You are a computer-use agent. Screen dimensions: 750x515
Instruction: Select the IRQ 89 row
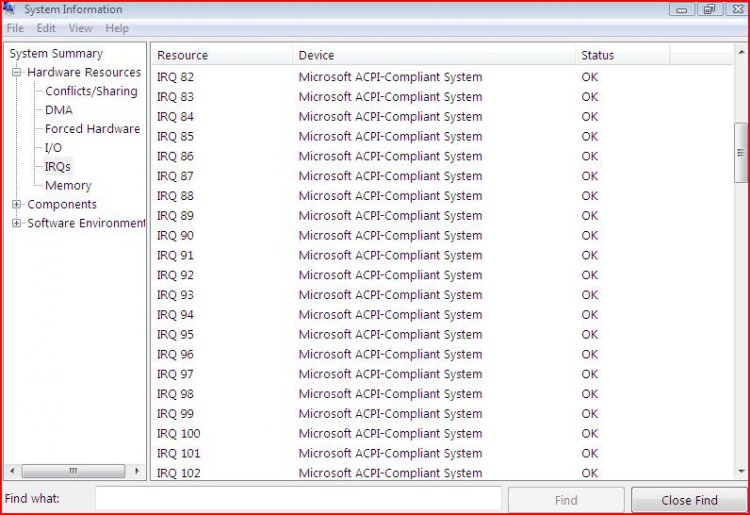point(441,216)
